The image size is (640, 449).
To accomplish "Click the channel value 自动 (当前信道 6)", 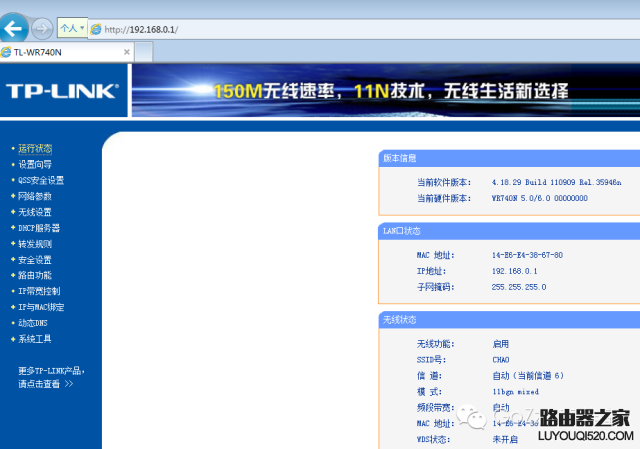I will click(528, 376).
